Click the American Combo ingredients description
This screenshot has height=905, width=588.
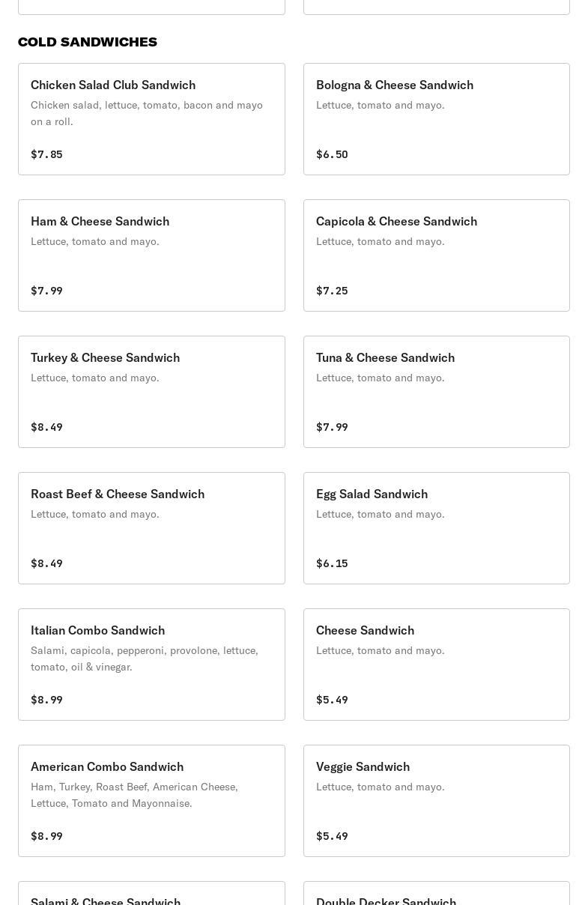pyautogui.click(x=135, y=795)
